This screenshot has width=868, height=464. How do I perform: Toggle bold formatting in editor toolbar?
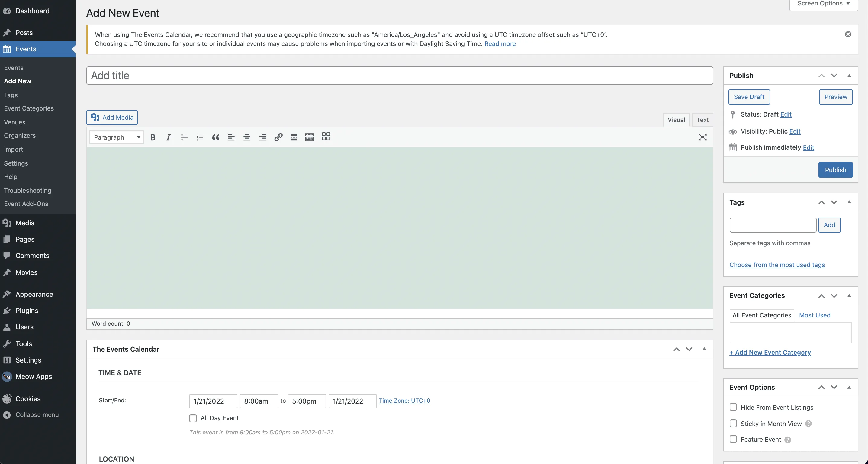153,137
